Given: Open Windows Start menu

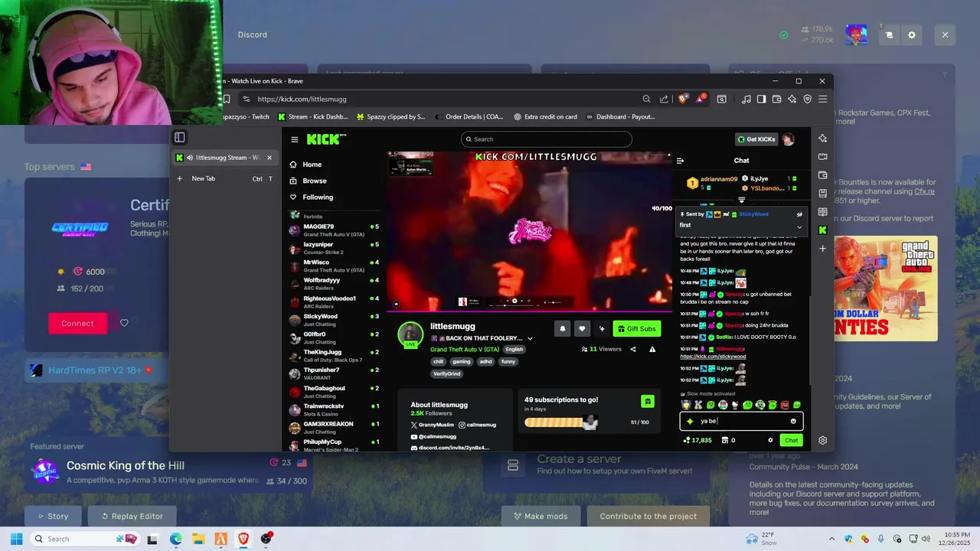Looking at the screenshot, I should tap(16, 539).
